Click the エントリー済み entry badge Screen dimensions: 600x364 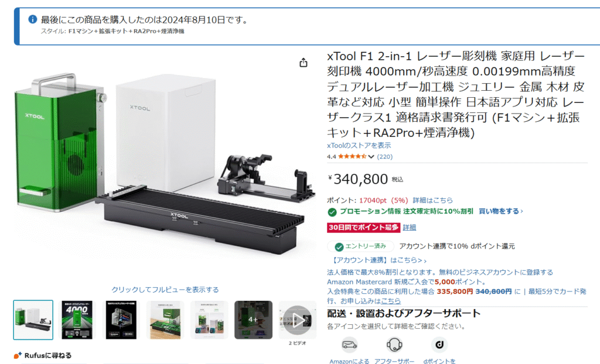(x=360, y=246)
